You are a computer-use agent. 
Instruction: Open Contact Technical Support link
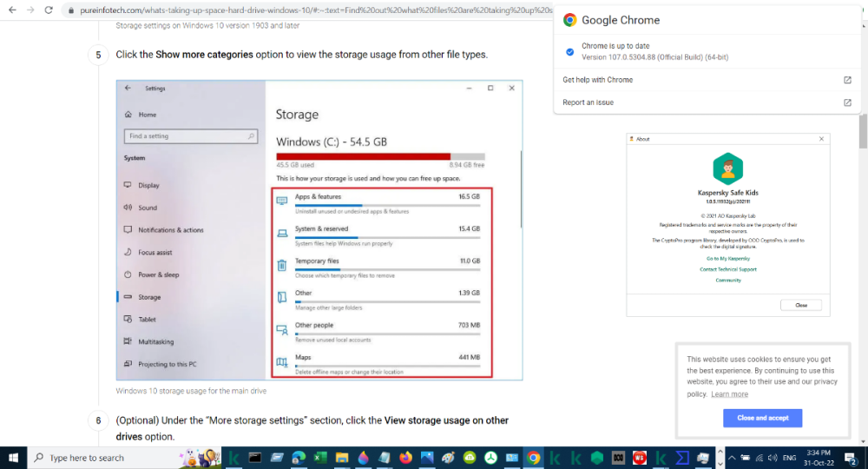point(728,269)
